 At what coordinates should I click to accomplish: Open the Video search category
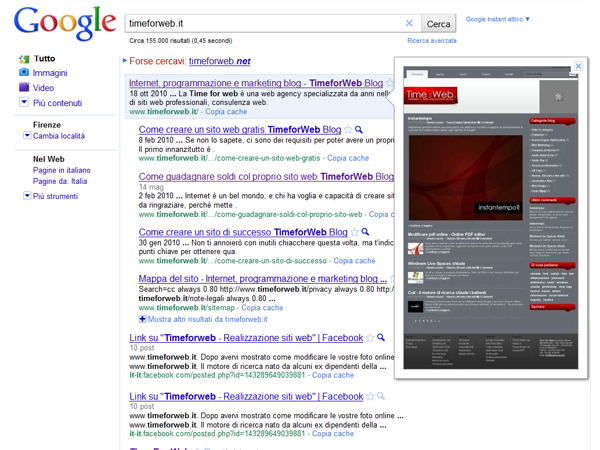click(x=43, y=88)
